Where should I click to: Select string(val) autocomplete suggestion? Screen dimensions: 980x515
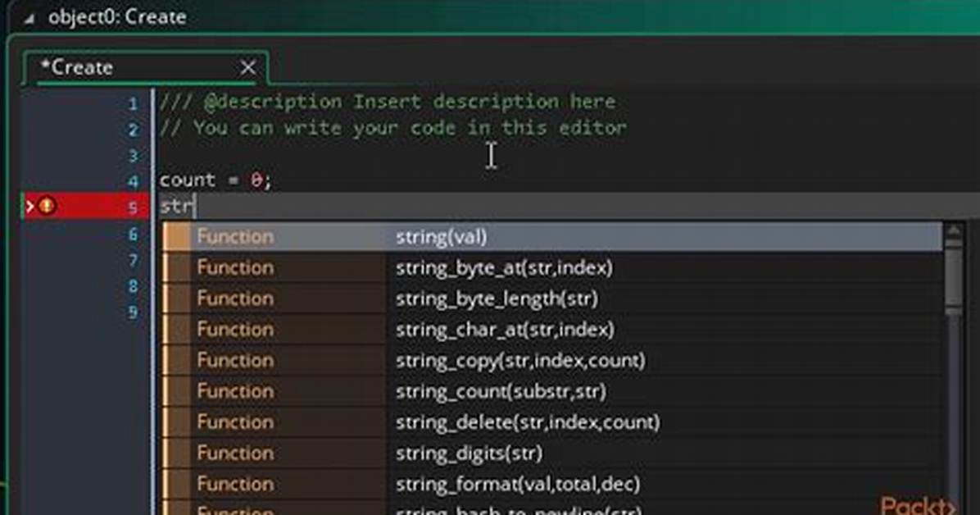(552, 236)
